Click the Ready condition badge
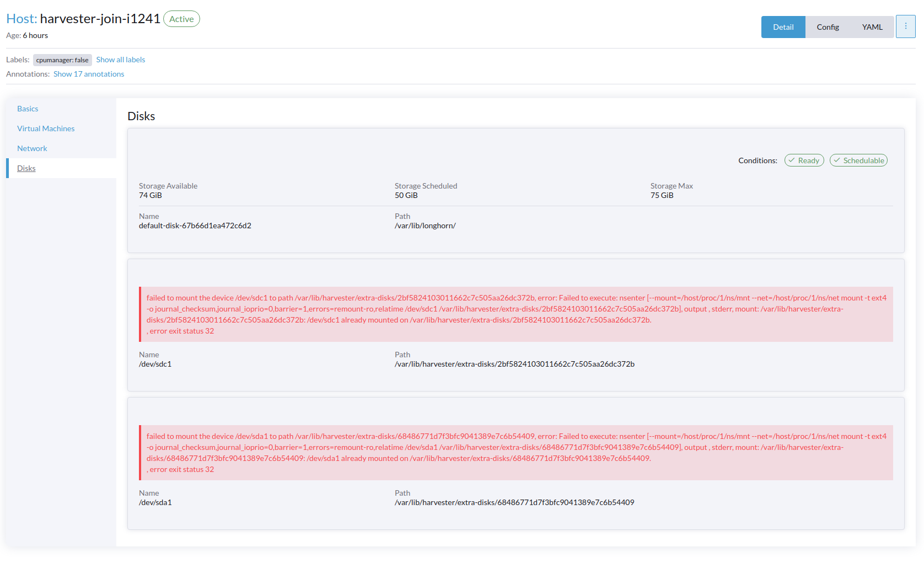The image size is (924, 574). click(804, 160)
